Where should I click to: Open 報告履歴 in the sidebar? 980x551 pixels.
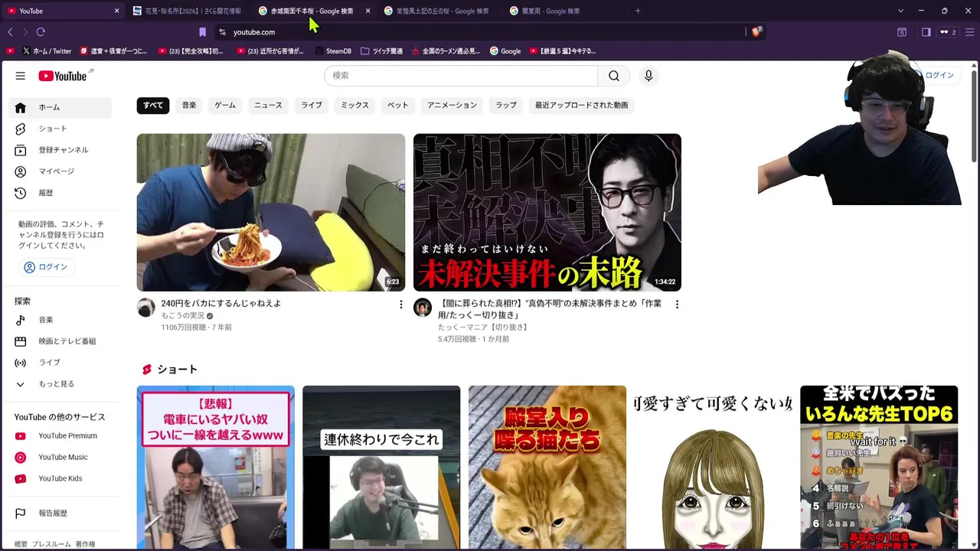[x=60, y=514]
